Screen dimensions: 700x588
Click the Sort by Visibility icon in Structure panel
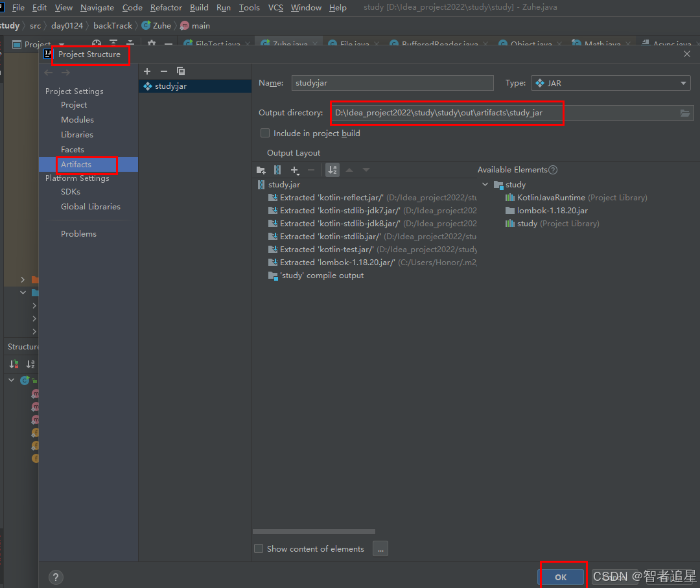(14, 364)
